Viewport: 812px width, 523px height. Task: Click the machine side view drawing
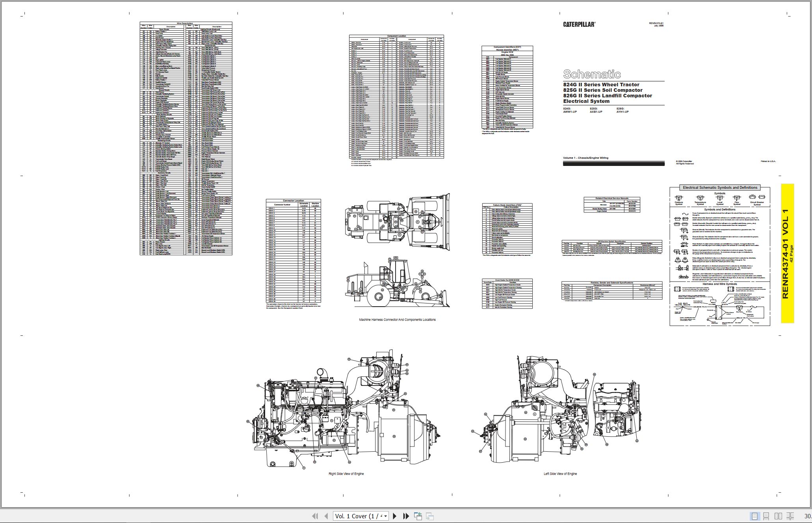click(397, 283)
